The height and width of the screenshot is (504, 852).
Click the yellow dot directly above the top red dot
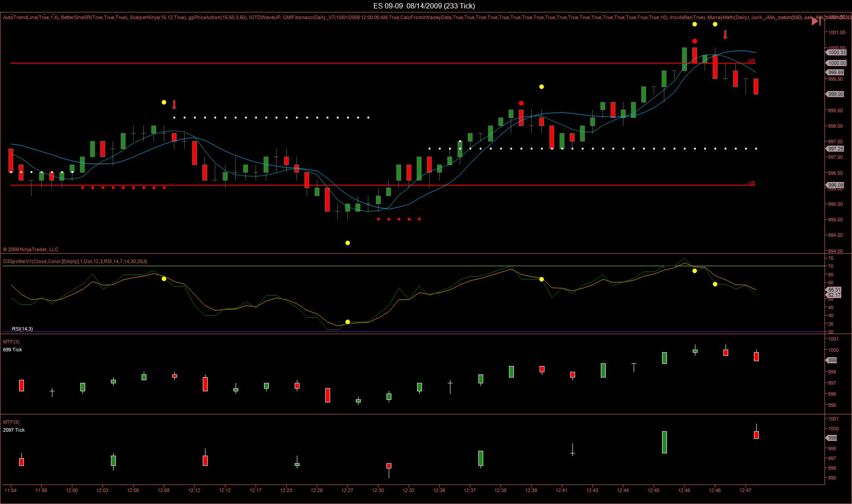(694, 24)
